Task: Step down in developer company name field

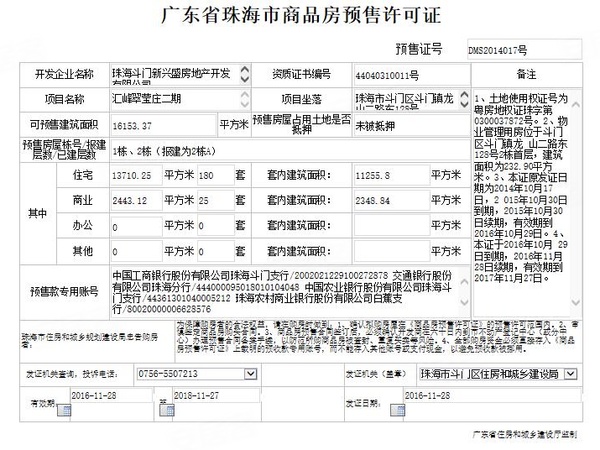Action: [x=245, y=79]
